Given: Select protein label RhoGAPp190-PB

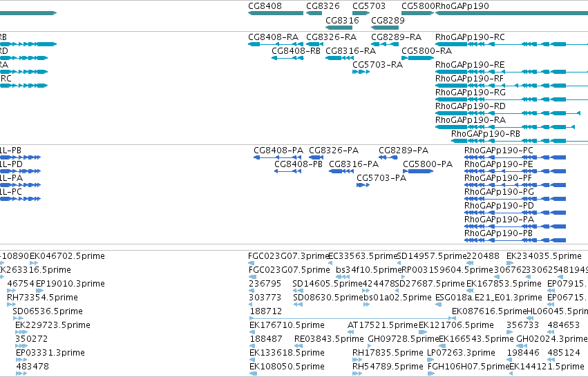Looking at the screenshot, I should [x=498, y=234].
